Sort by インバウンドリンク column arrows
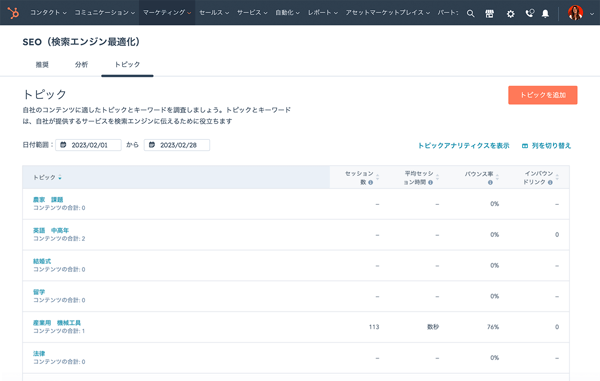The image size is (600, 381). (557, 177)
